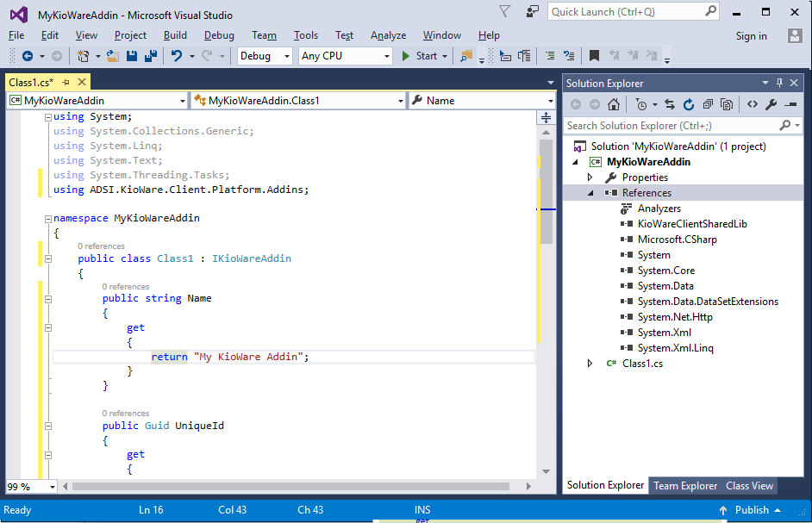Click the Solution Explorer Home icon

[x=614, y=104]
